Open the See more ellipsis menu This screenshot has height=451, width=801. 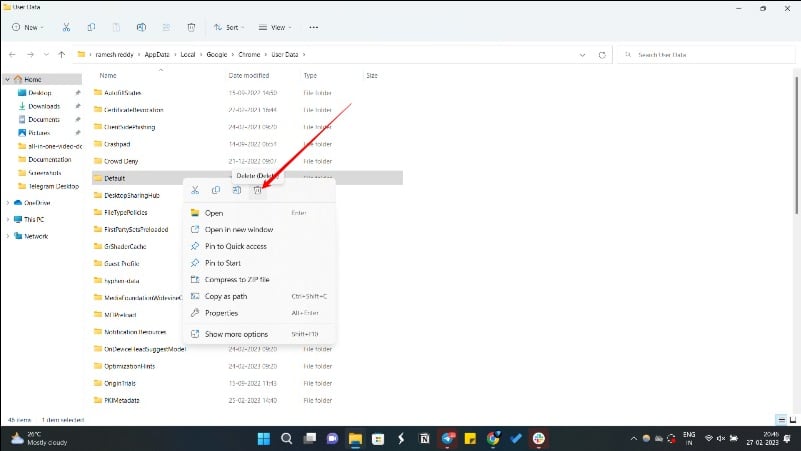(314, 28)
